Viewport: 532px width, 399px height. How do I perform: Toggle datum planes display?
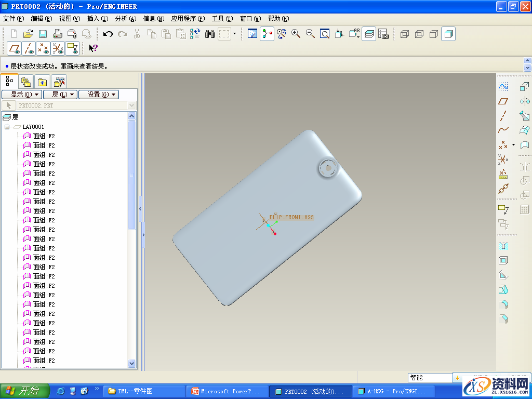tap(15, 48)
